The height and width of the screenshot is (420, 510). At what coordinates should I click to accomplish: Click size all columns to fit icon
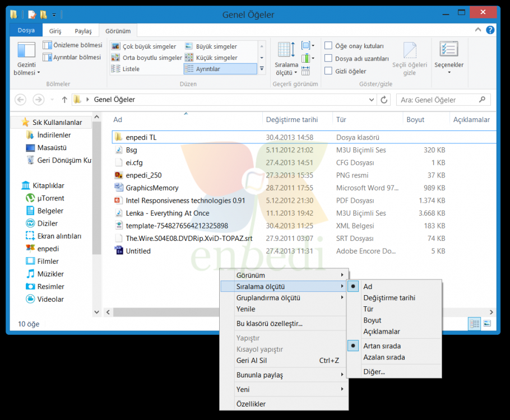[x=306, y=71]
